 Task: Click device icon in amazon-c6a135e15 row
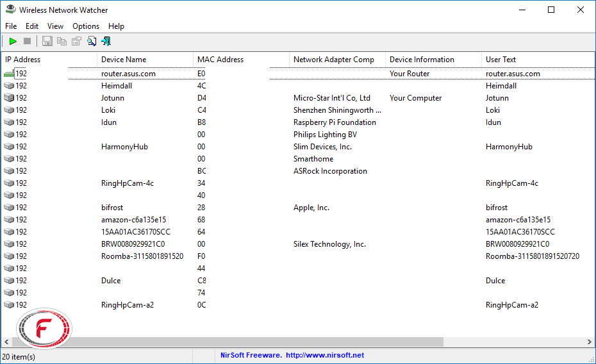click(x=9, y=220)
